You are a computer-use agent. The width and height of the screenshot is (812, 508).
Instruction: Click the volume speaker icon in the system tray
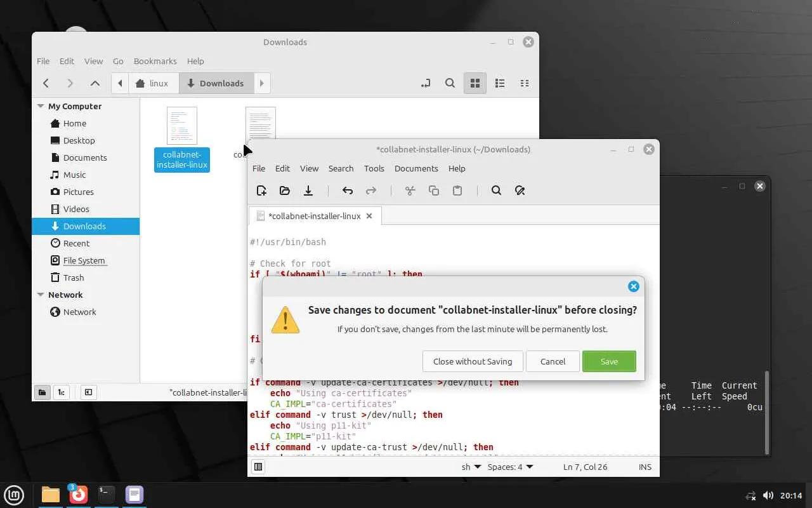(x=768, y=495)
